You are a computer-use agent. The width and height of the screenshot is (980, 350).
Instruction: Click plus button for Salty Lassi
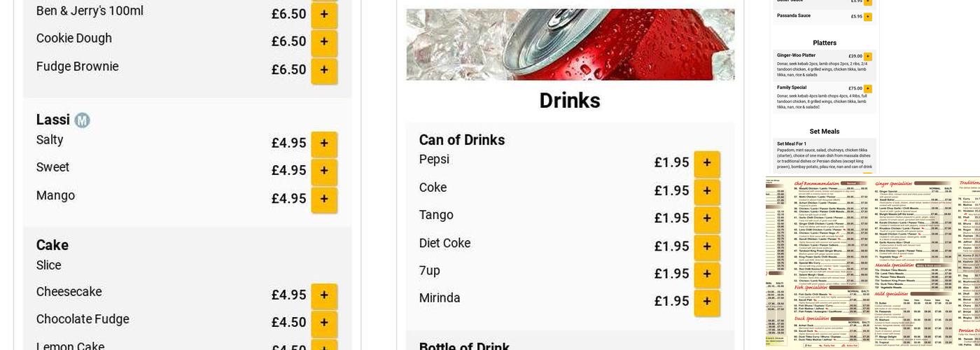pos(324,143)
